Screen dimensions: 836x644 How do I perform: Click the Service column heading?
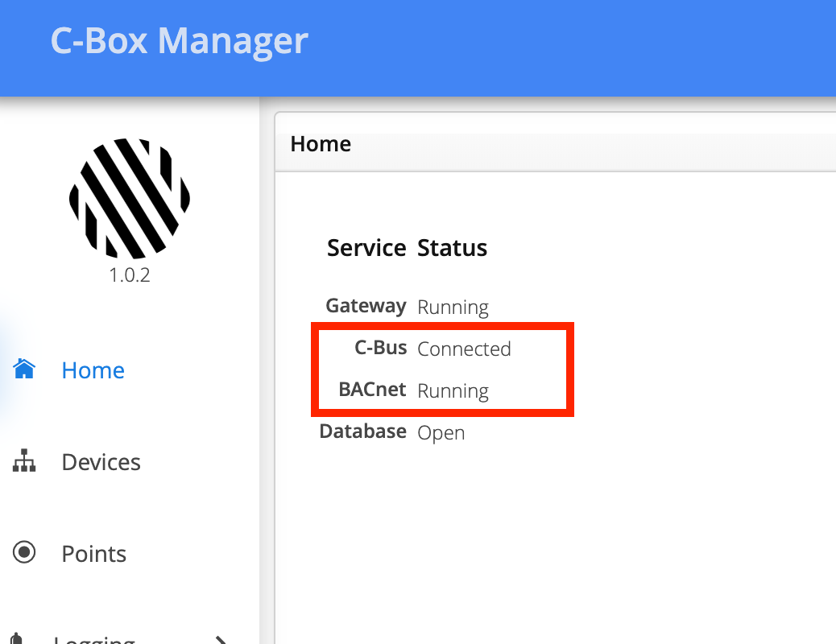click(366, 248)
